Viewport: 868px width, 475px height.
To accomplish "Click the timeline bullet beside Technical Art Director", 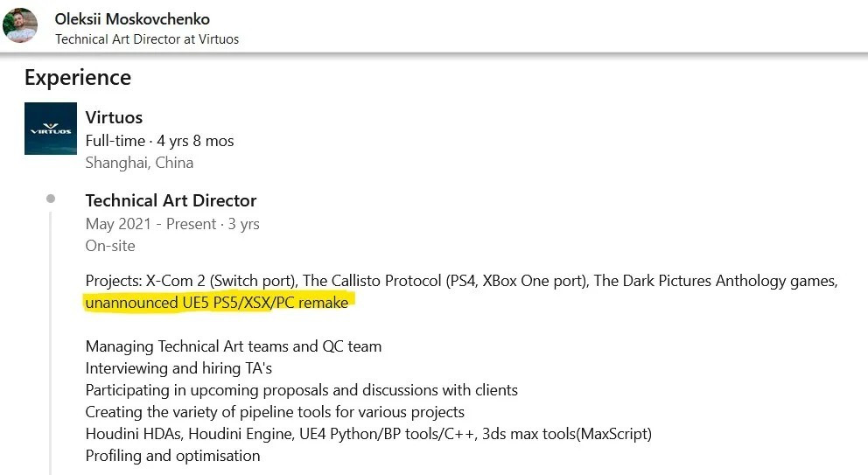I will [x=51, y=199].
